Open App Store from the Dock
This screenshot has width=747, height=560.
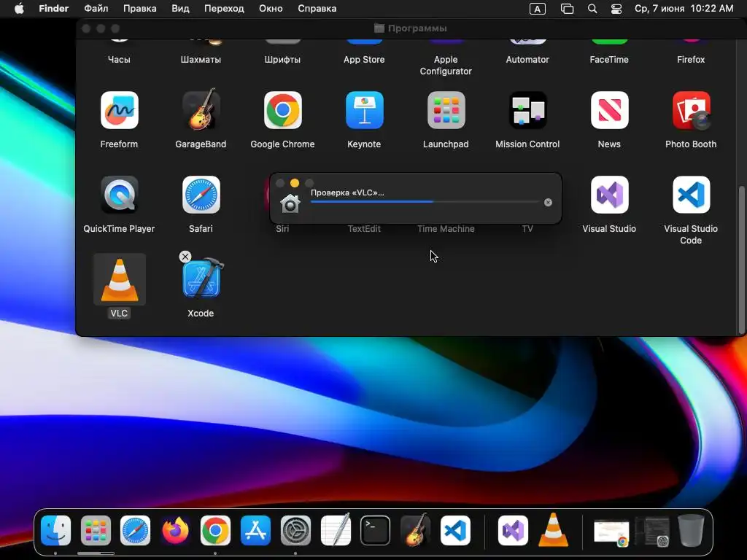[255, 531]
